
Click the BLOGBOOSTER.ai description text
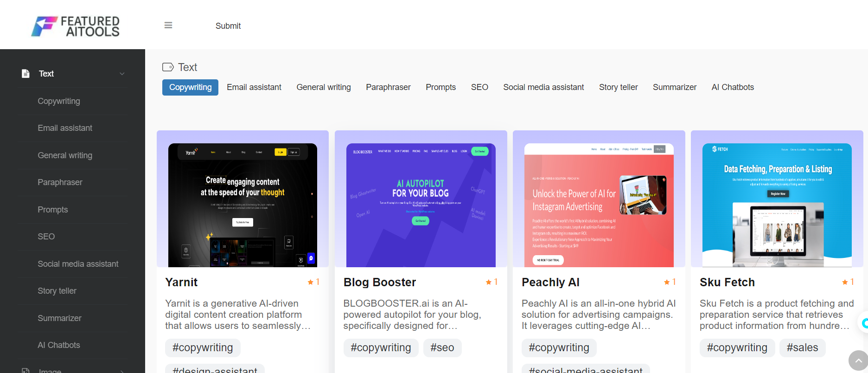coord(412,315)
